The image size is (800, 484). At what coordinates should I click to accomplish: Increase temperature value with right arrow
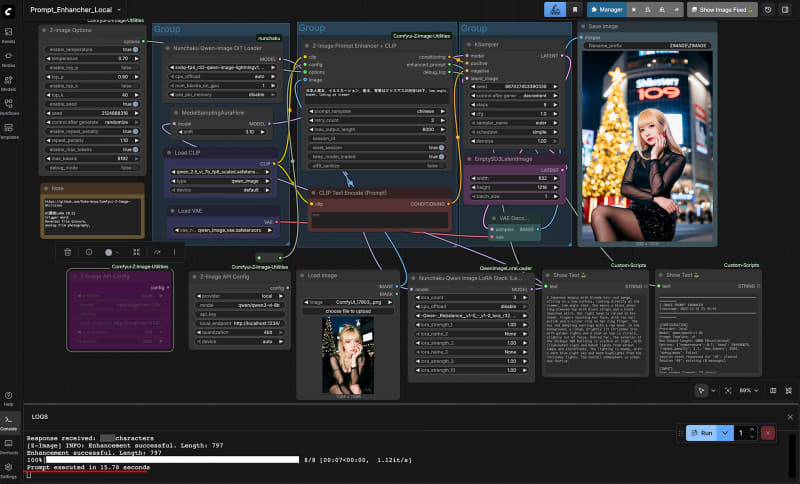point(137,59)
